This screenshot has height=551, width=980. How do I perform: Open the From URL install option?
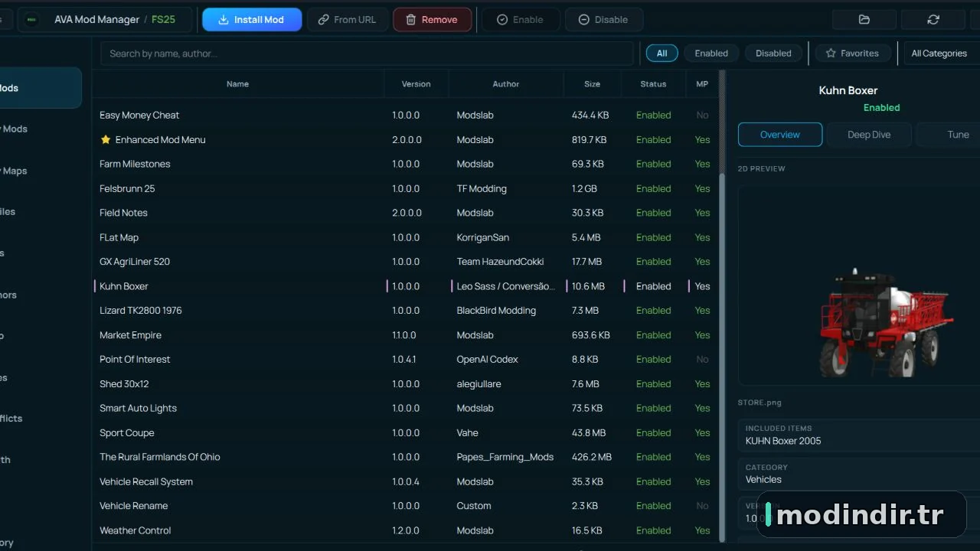pos(348,20)
